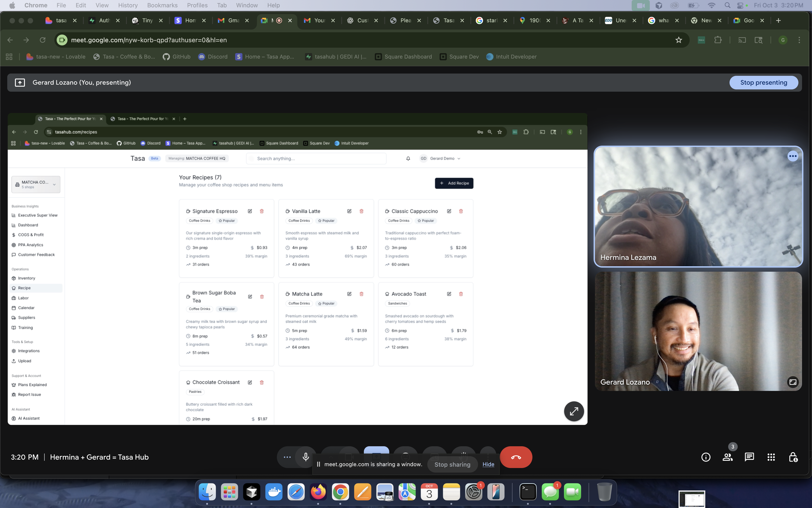Bookmark this page with the star icon
Screen dimensions: 812x508
[679, 40]
